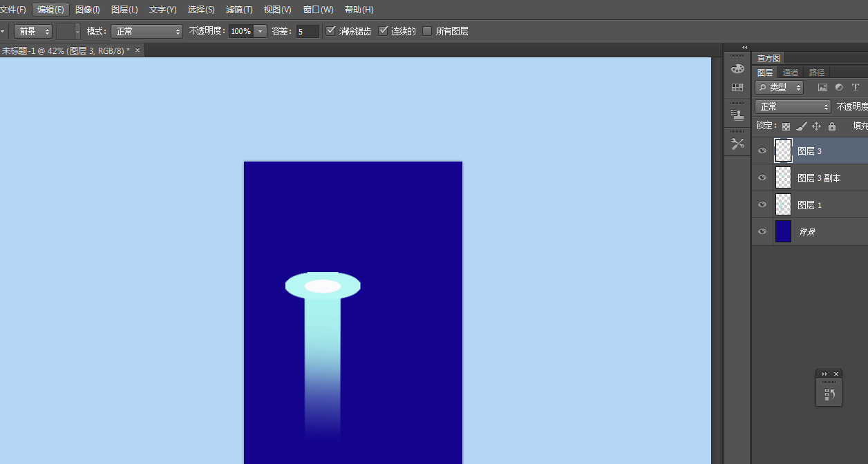Close the 未标题-1 document tab

pos(137,50)
